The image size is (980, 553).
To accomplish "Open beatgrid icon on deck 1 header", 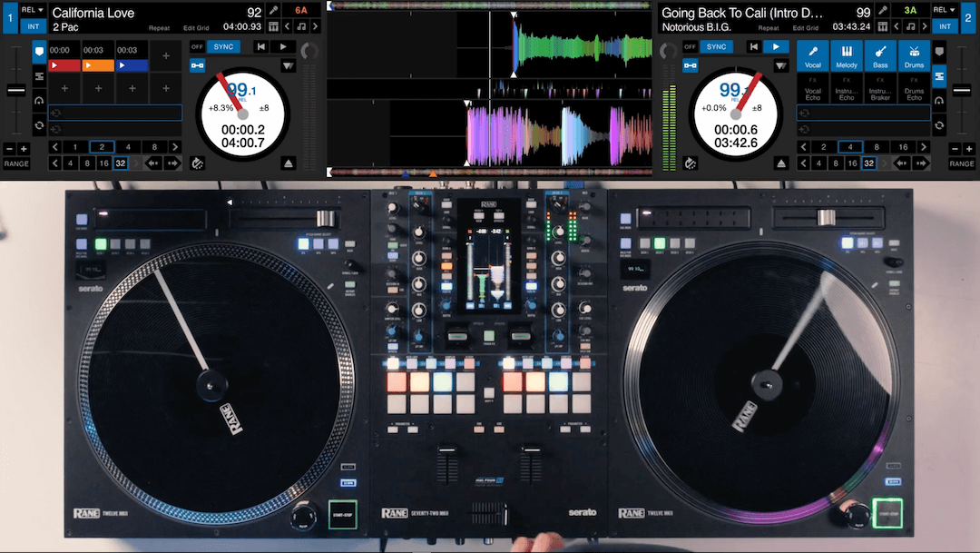I will click(x=274, y=26).
